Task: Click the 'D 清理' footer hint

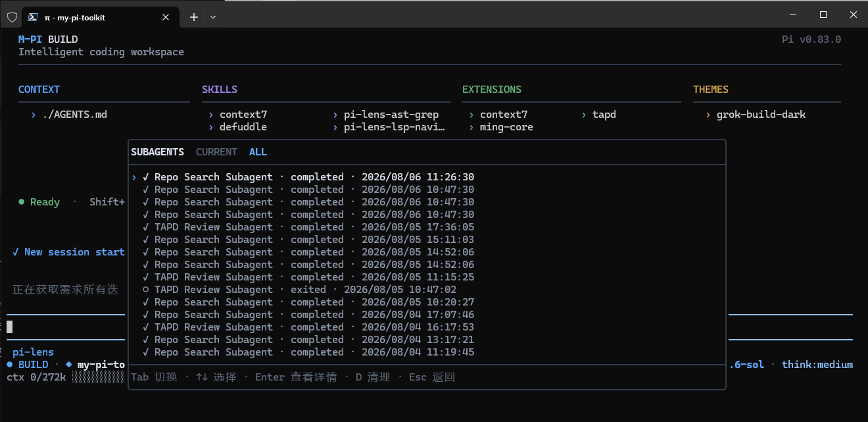Action: [373, 377]
